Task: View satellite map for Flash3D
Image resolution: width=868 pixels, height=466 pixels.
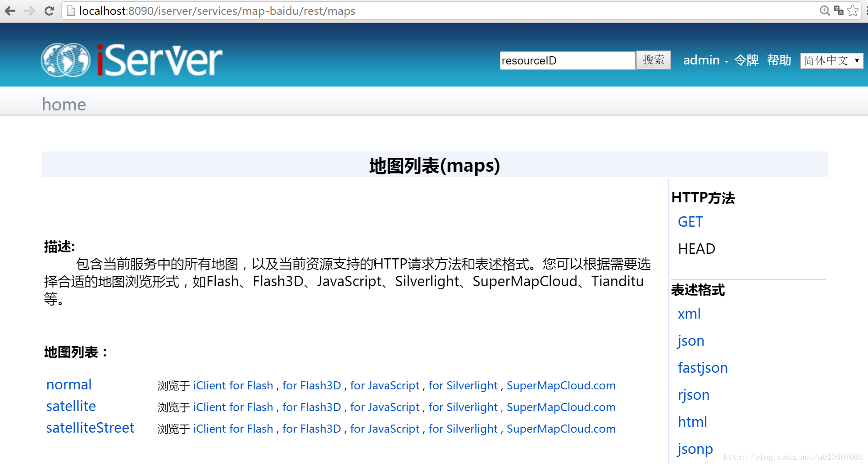Action: pyautogui.click(x=312, y=407)
